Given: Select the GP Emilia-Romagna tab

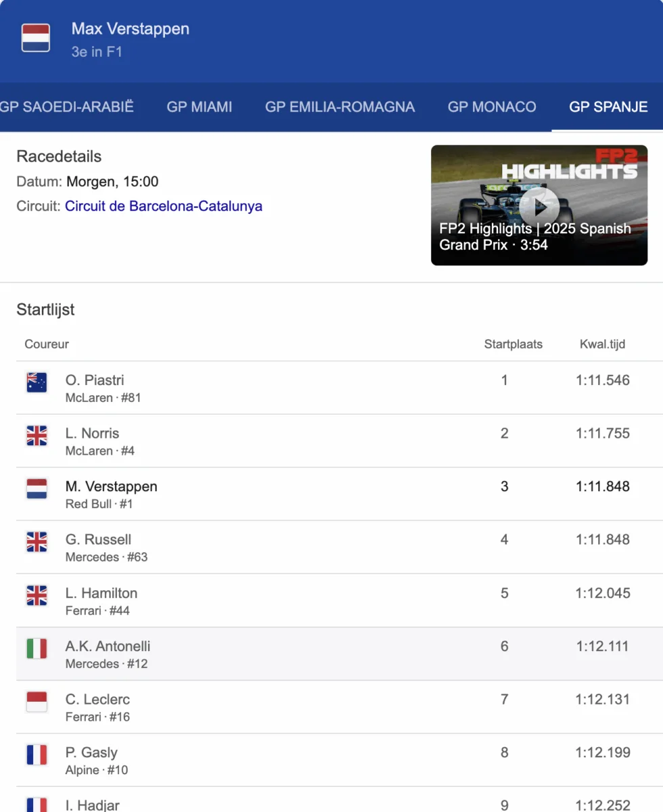Looking at the screenshot, I should point(340,107).
